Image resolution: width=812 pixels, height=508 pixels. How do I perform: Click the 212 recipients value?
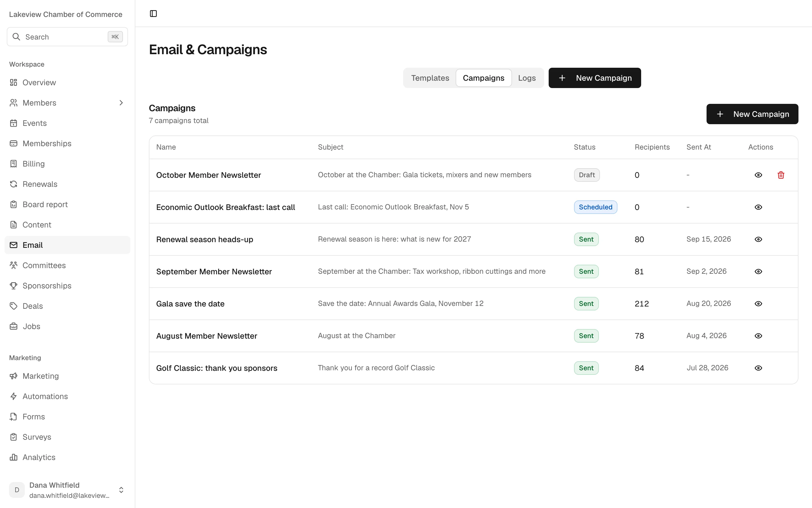[641, 304]
